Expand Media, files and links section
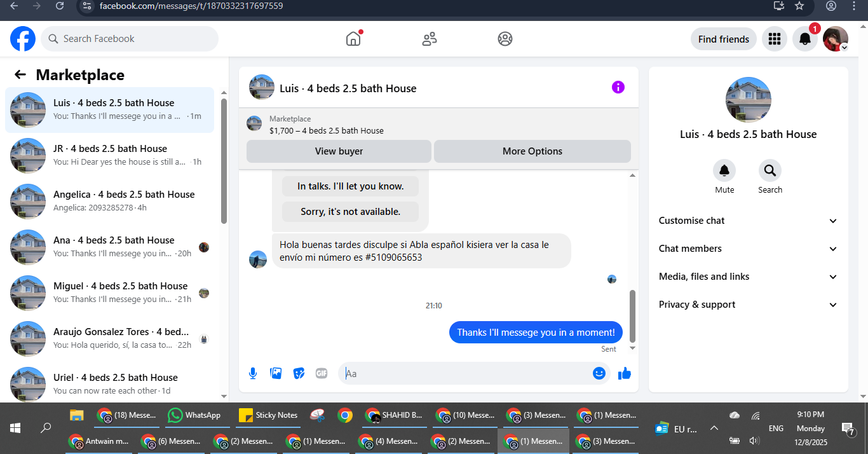868x454 pixels. (749, 277)
